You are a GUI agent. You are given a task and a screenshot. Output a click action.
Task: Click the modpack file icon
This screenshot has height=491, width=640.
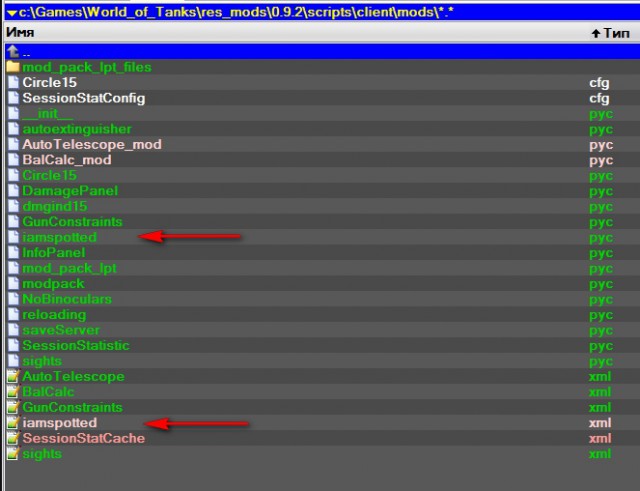coord(13,284)
